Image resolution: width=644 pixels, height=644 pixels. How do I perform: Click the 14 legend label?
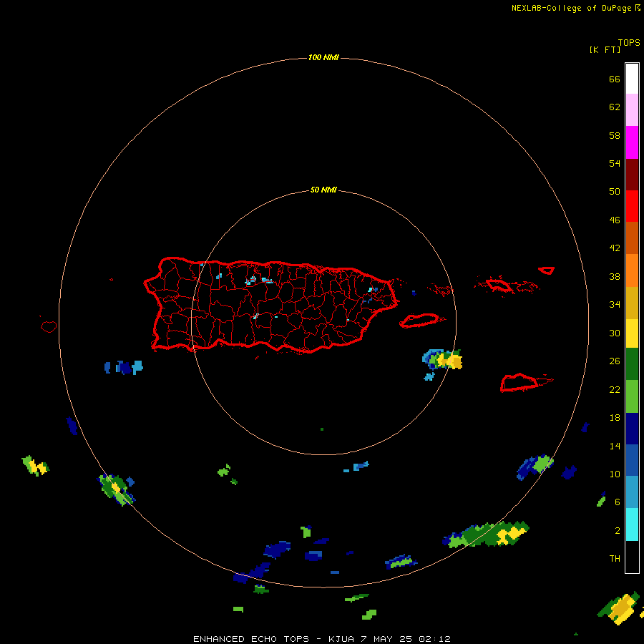tap(615, 446)
